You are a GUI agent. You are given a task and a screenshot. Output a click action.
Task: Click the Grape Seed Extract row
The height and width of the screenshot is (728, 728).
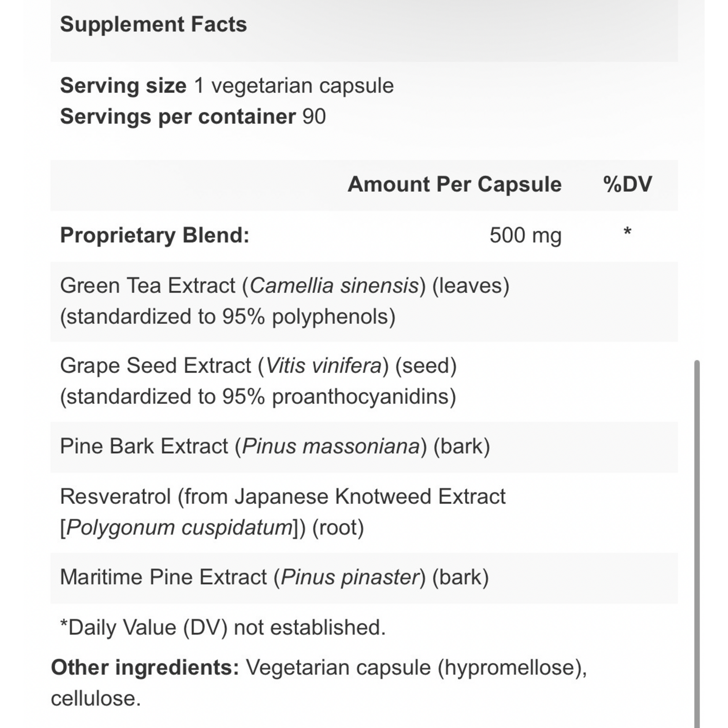pyautogui.click(x=364, y=382)
